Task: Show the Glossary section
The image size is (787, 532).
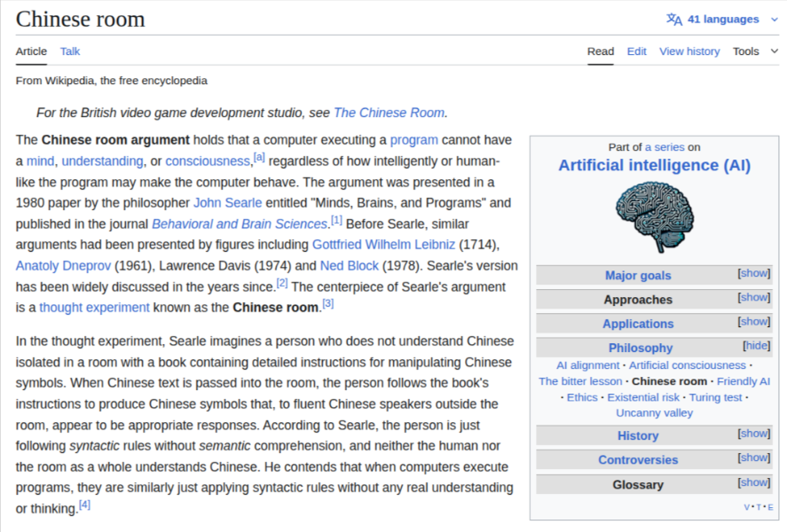Action: click(754, 482)
